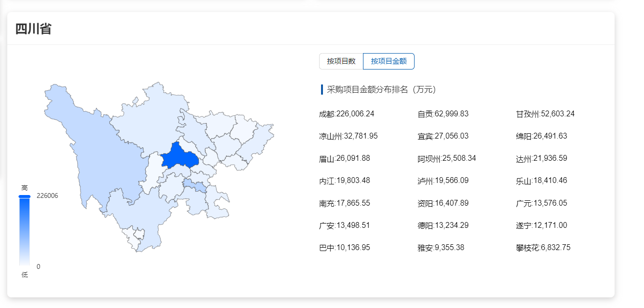Switch to the 按项目数 tab
644x308 pixels.
[341, 61]
